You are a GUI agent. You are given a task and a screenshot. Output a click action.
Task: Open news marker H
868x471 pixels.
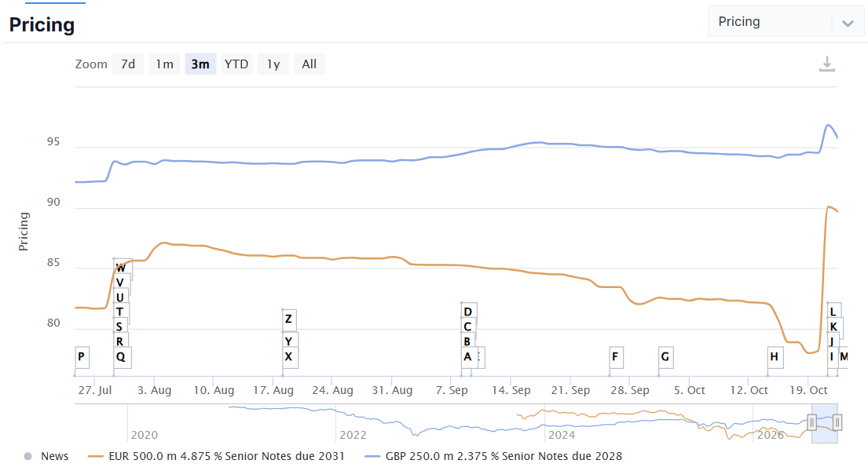pos(775,357)
